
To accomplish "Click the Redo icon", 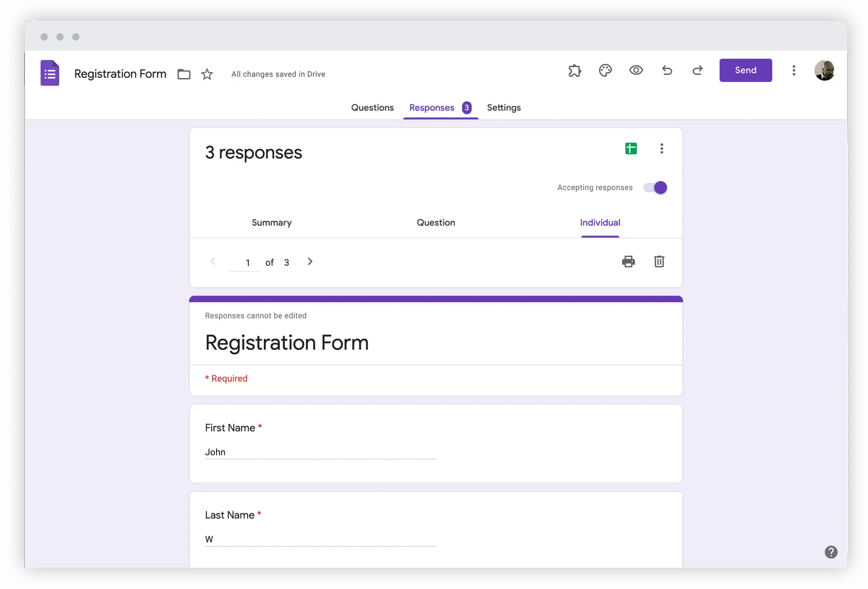I will click(x=698, y=71).
